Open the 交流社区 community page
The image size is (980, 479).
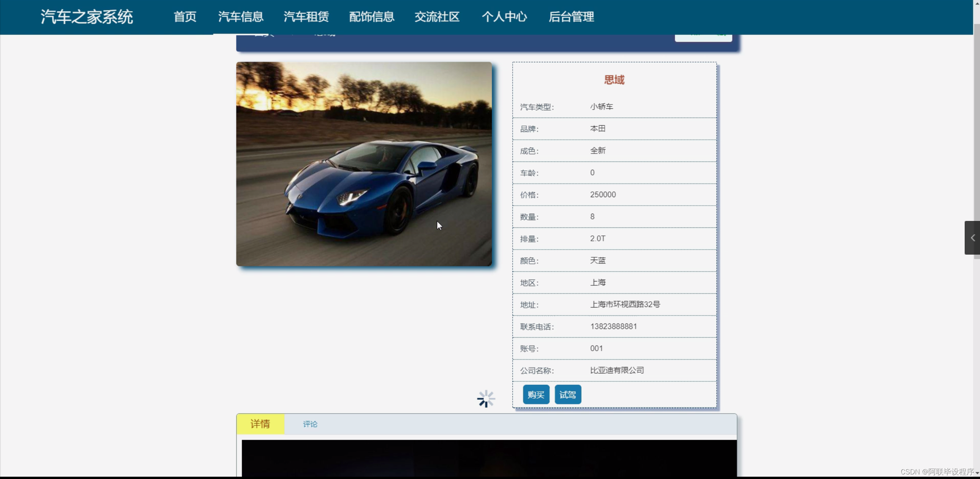(x=437, y=17)
